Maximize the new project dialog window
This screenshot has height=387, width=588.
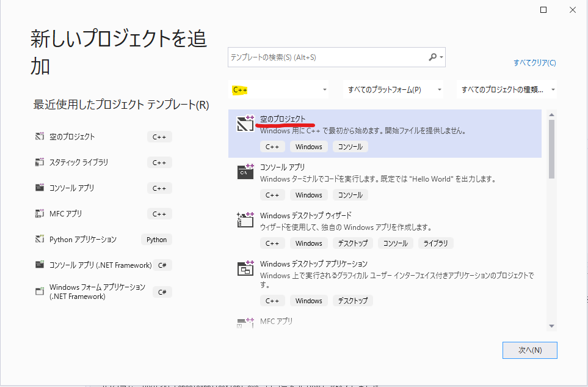[x=543, y=10]
